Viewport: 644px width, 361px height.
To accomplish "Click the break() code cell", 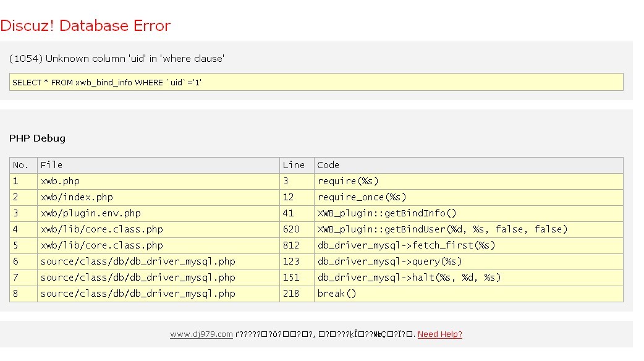I will pyautogui.click(x=468, y=293).
